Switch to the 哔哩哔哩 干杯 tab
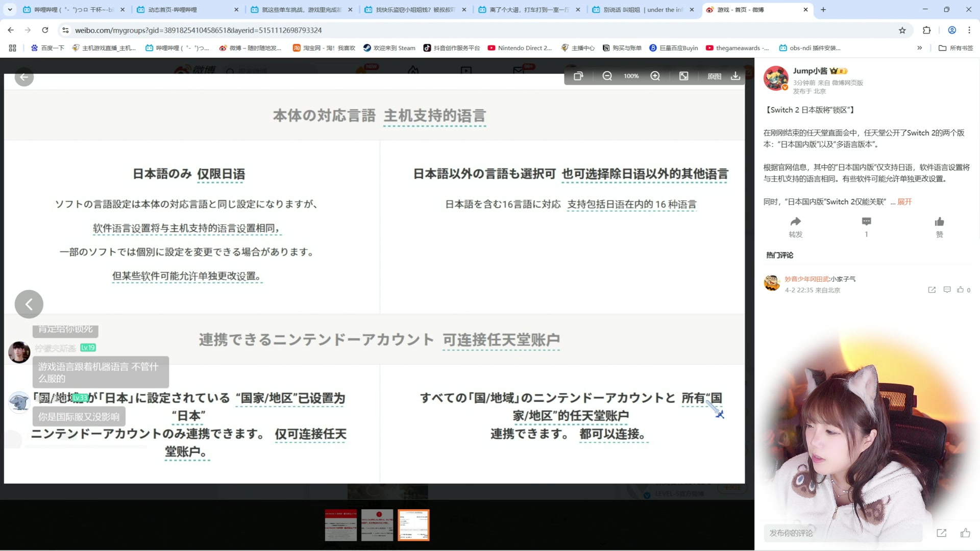 [x=73, y=10]
